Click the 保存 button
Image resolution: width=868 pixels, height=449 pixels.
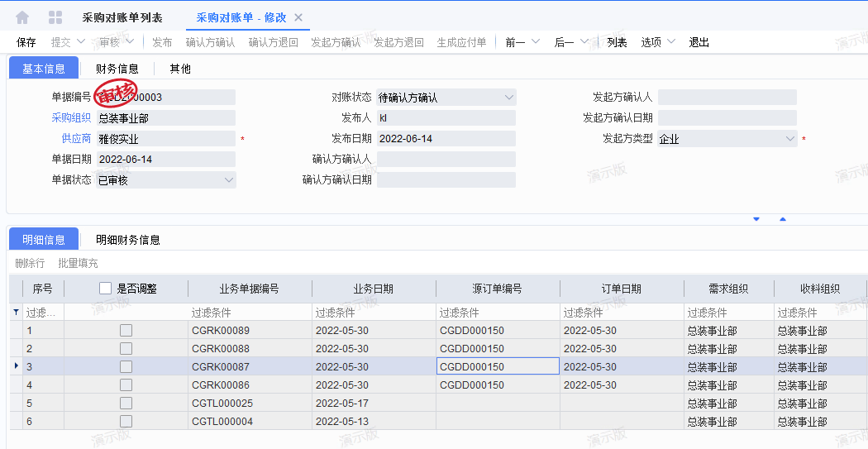[26, 42]
